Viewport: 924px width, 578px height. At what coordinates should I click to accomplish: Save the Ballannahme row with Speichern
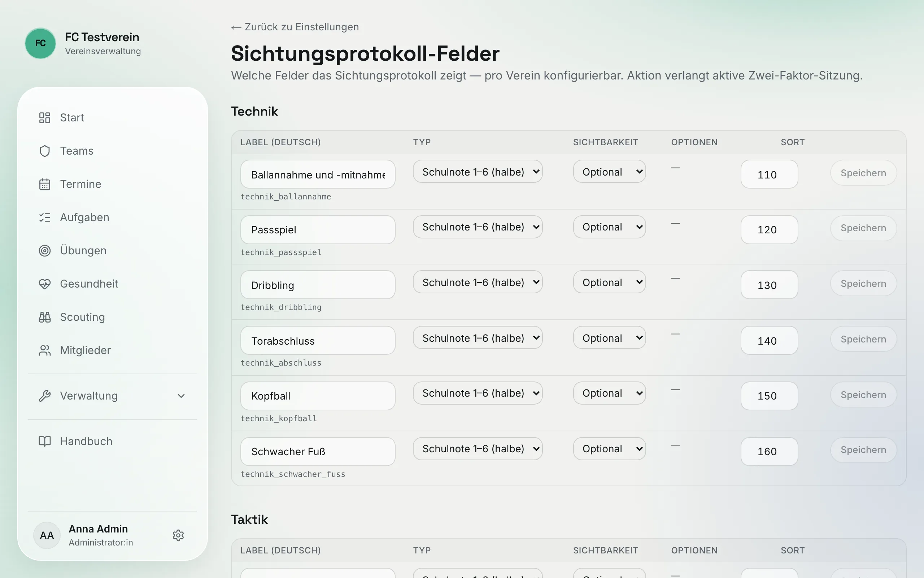click(x=863, y=173)
